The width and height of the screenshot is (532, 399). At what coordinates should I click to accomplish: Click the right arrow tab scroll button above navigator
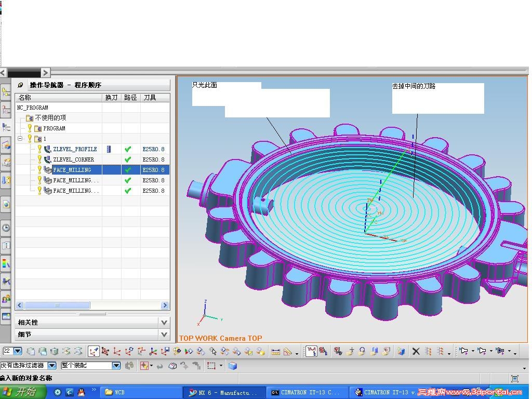click(x=46, y=72)
